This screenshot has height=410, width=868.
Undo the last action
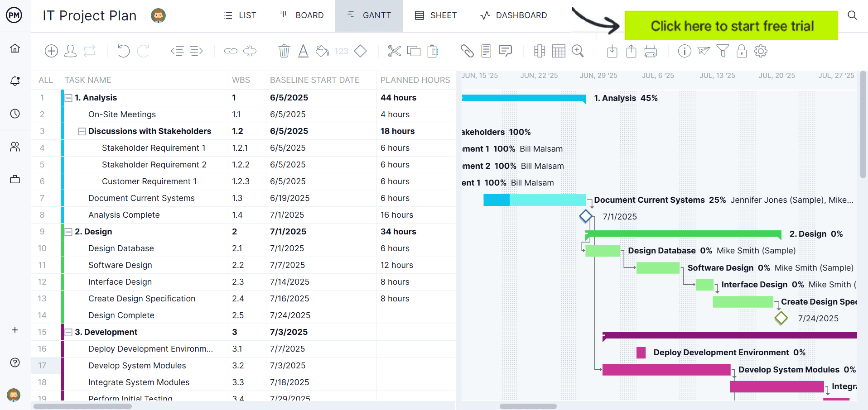tap(123, 51)
